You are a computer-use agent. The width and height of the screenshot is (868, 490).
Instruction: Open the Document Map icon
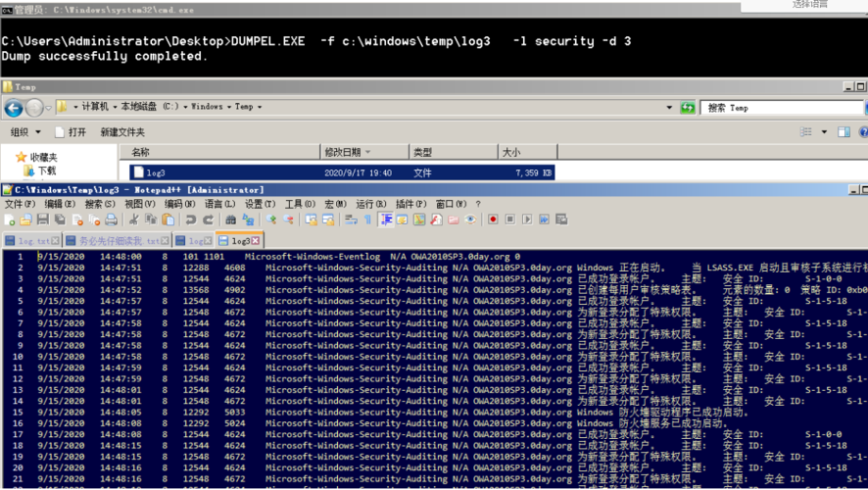[x=419, y=220]
